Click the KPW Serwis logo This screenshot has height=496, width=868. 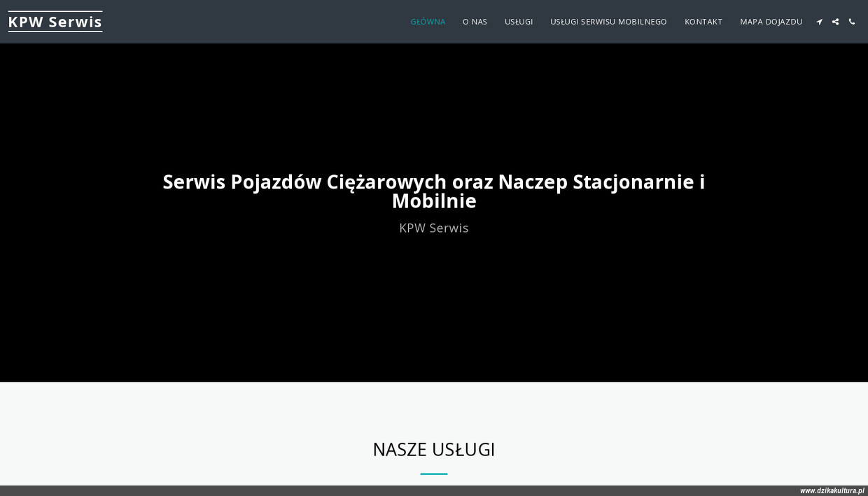[x=55, y=22]
